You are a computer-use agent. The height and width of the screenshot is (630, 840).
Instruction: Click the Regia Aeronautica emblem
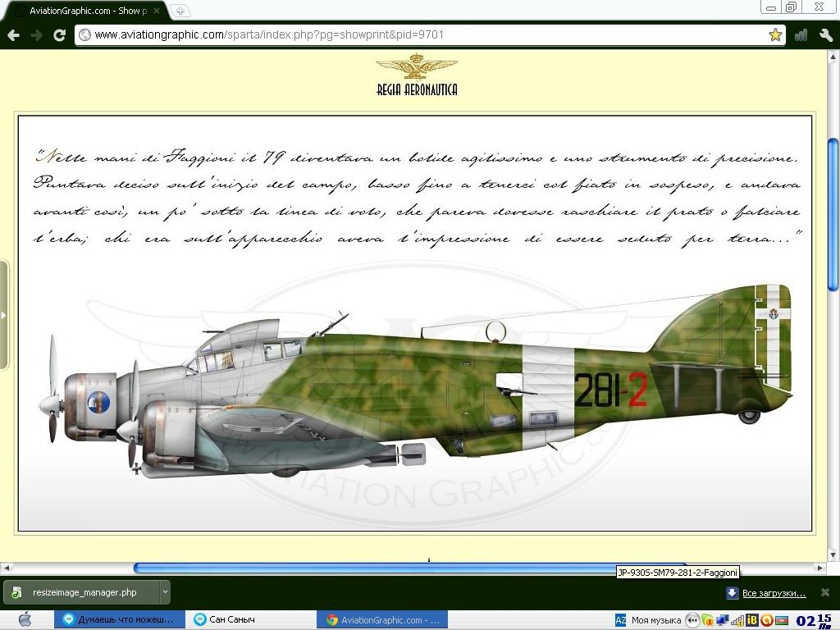pyautogui.click(x=417, y=75)
